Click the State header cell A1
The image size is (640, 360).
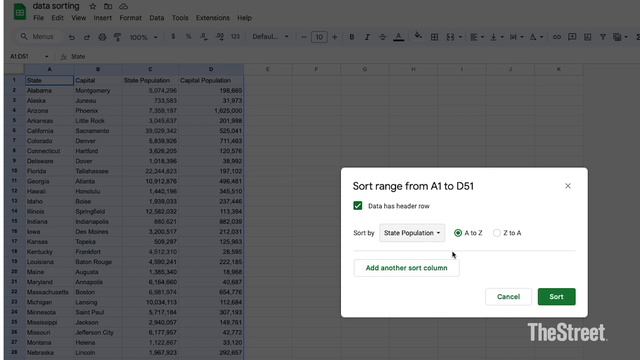click(49, 80)
